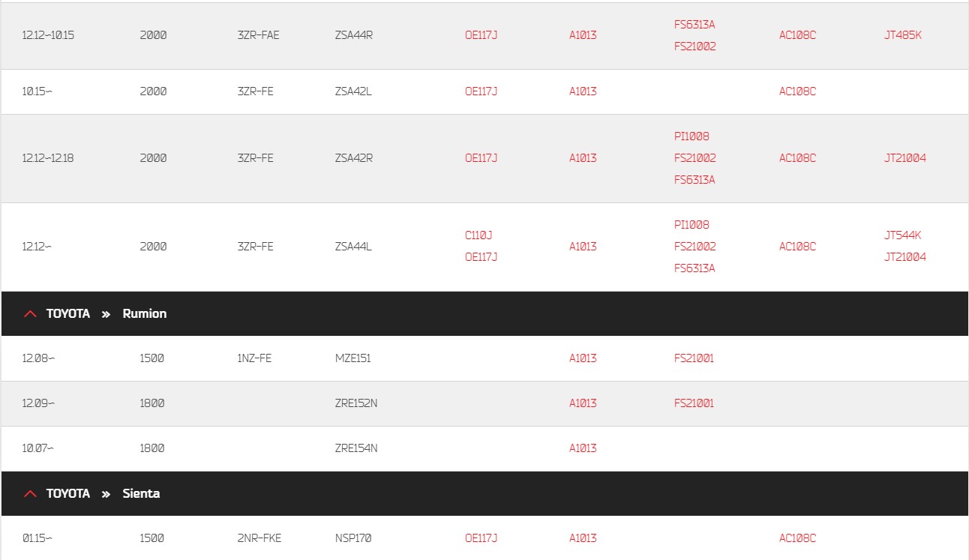
Task: Open part OE117J in the ZSA44R row
Action: pyautogui.click(x=481, y=35)
